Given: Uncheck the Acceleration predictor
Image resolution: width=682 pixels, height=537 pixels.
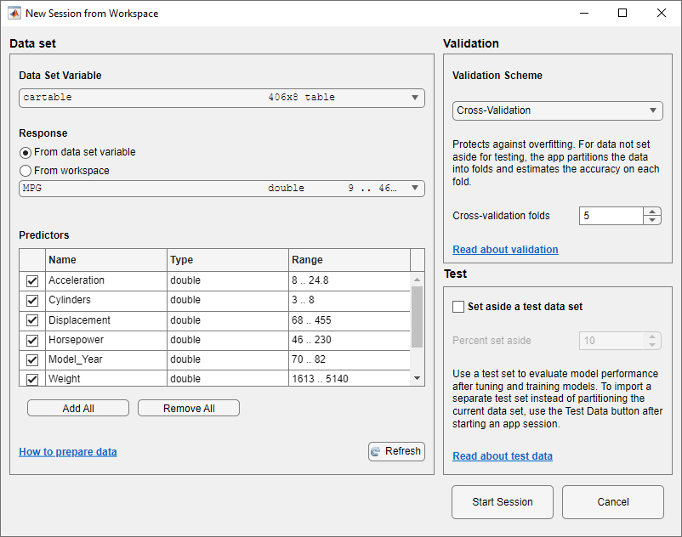Looking at the screenshot, I should (x=32, y=281).
